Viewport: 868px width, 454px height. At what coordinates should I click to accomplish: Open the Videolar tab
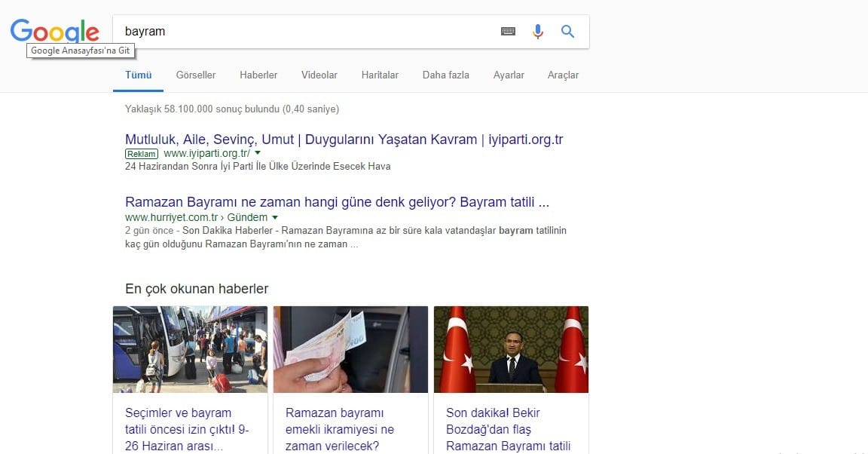click(319, 75)
